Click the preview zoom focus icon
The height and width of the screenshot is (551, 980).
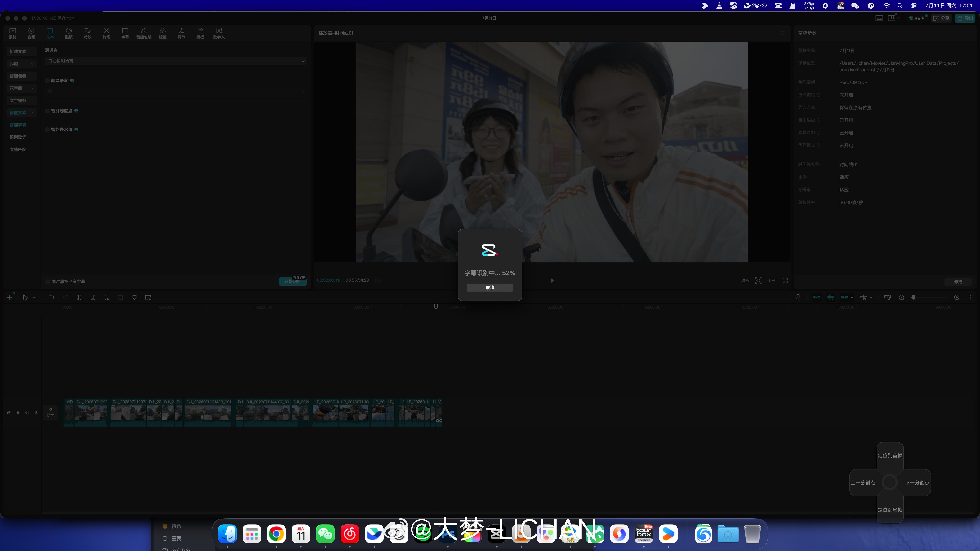point(758,280)
